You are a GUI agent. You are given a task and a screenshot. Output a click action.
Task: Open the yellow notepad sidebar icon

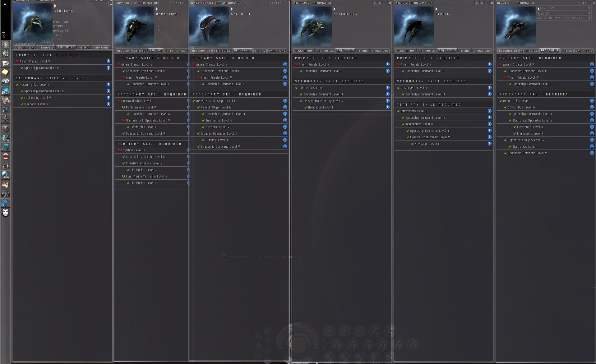(6, 72)
